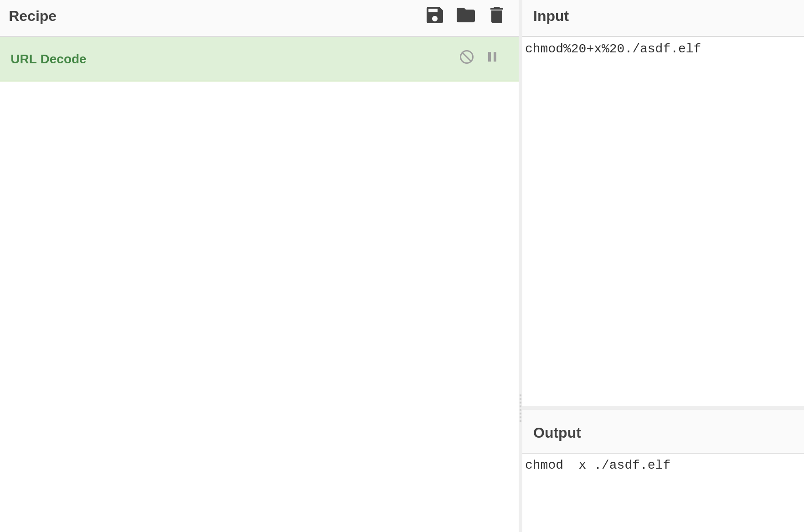Click the floppy disk save icon

(434, 15)
